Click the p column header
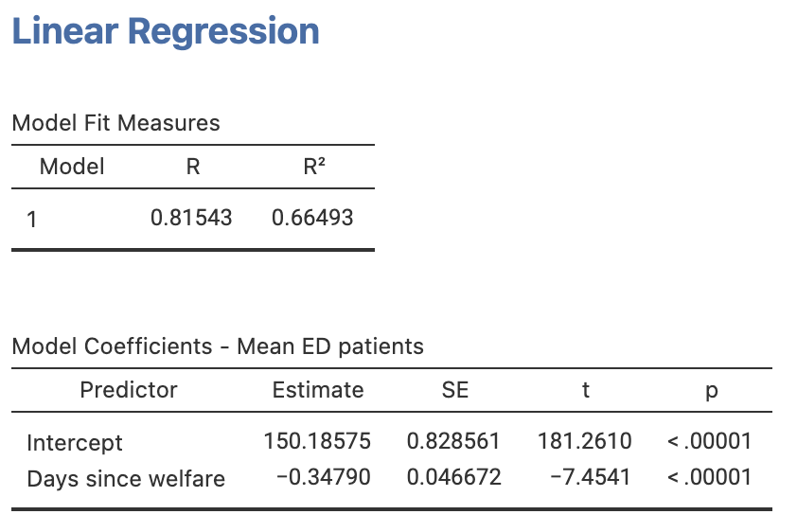This screenshot has height=532, width=797. tap(711, 390)
